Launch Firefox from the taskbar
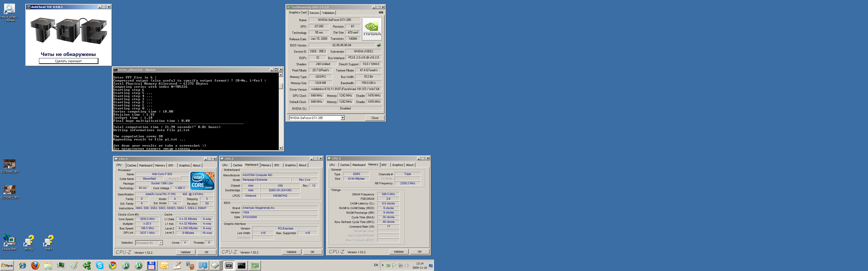This screenshot has height=271, width=868. point(35,266)
